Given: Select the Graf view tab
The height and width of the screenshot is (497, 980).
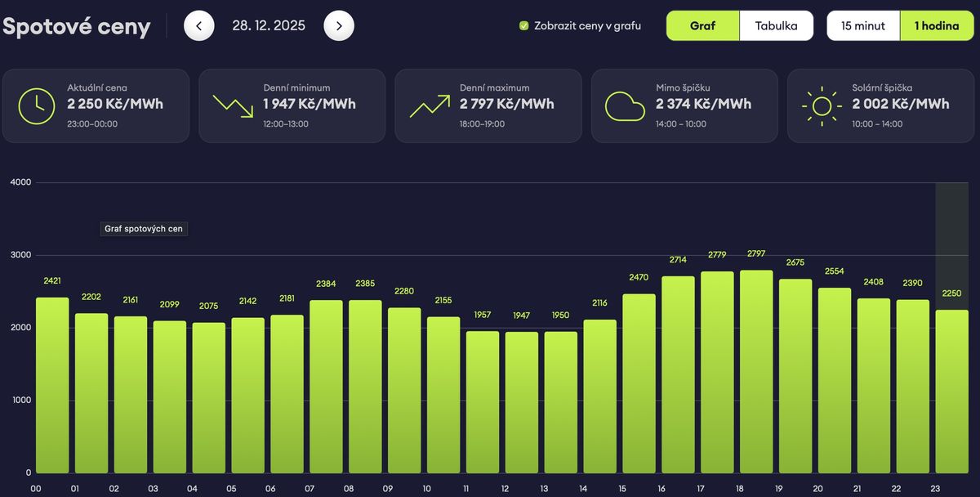Looking at the screenshot, I should (x=702, y=26).
